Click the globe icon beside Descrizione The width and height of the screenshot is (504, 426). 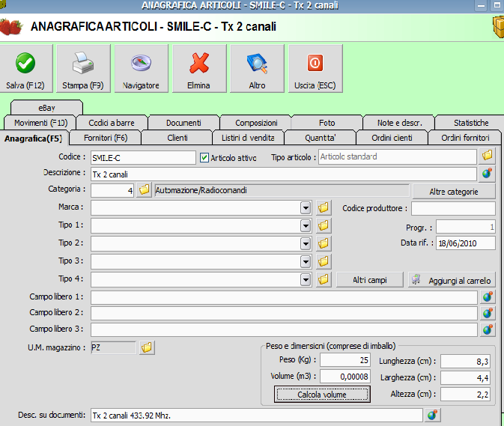[487, 174]
